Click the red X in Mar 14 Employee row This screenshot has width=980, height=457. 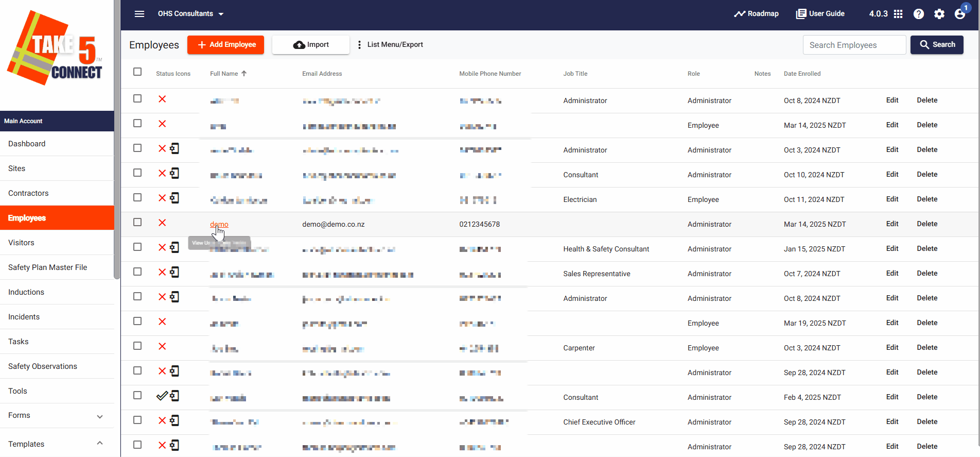[x=162, y=124]
